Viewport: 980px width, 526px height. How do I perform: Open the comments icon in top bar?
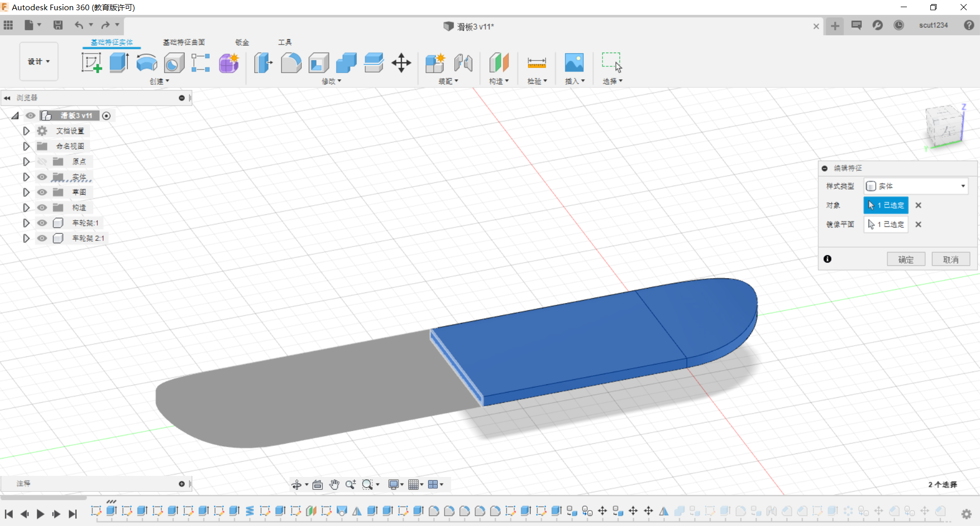tap(857, 25)
